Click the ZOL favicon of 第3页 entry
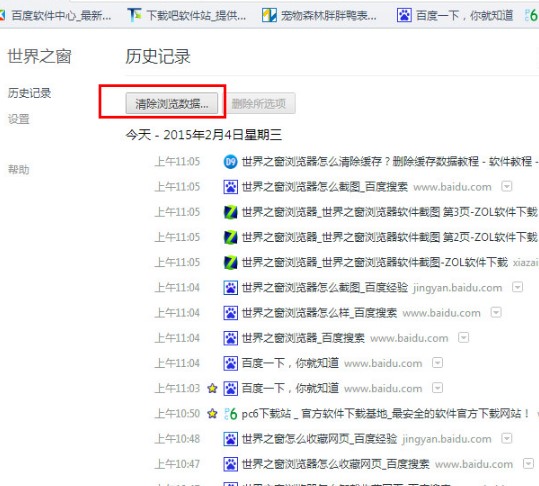This screenshot has width=539, height=486. point(230,212)
